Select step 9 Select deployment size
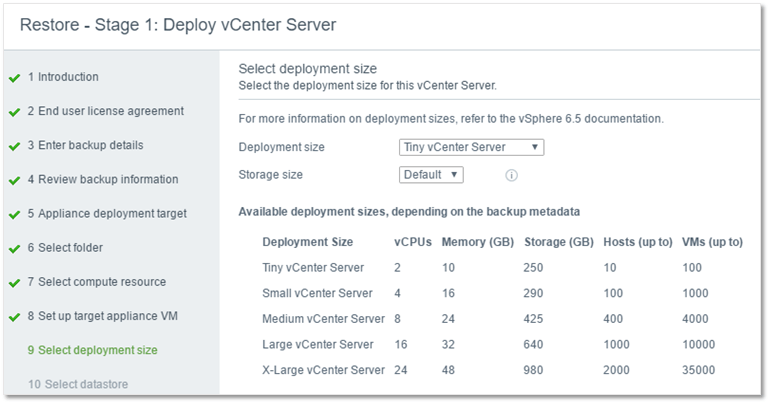770x404 pixels. click(x=93, y=350)
